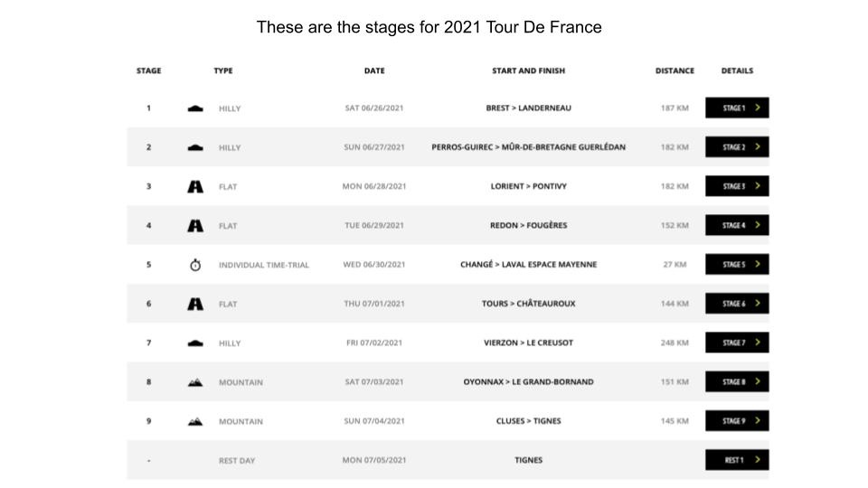Click the flat road icon for stage 6
Image resolution: width=868 pixels, height=488 pixels.
click(x=195, y=304)
